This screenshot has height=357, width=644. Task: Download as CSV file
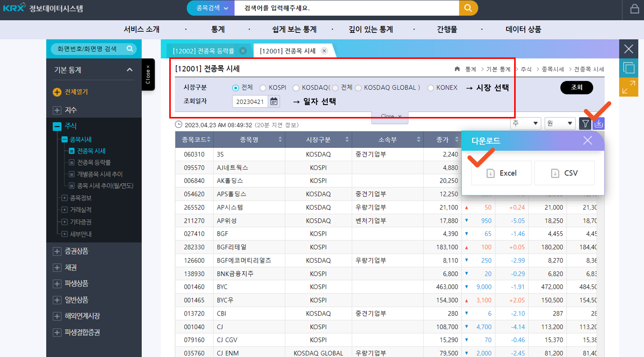click(564, 173)
